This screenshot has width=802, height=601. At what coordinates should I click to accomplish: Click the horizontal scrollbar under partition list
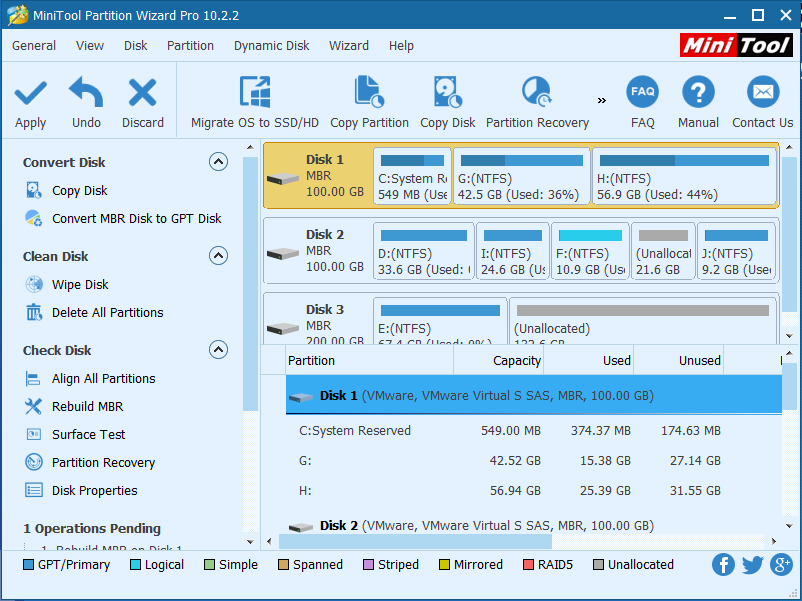click(x=415, y=541)
